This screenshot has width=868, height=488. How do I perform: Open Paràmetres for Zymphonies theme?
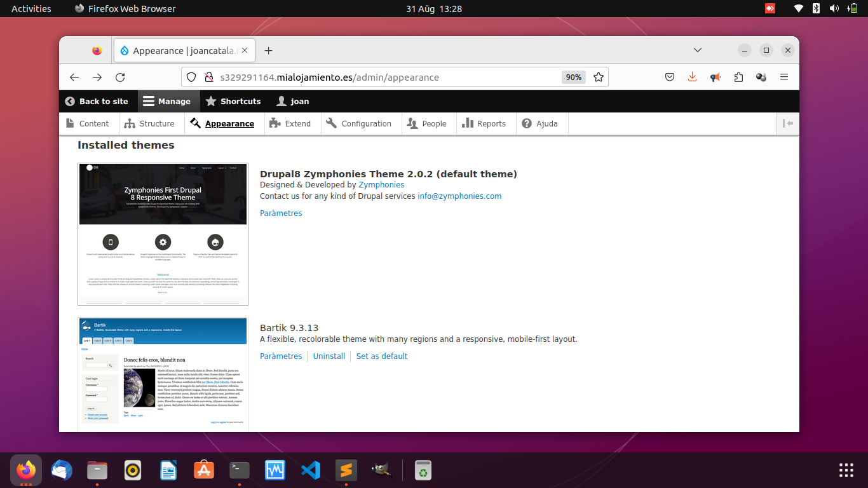tap(281, 213)
